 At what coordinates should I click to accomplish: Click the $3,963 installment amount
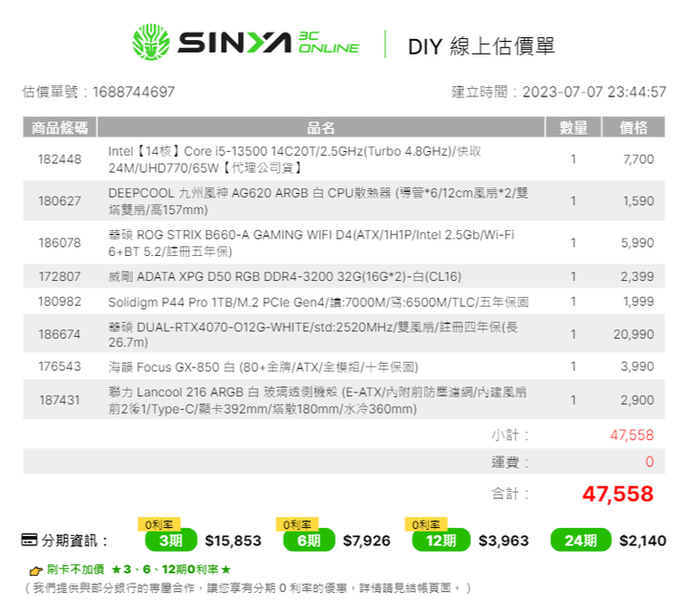pos(504,541)
